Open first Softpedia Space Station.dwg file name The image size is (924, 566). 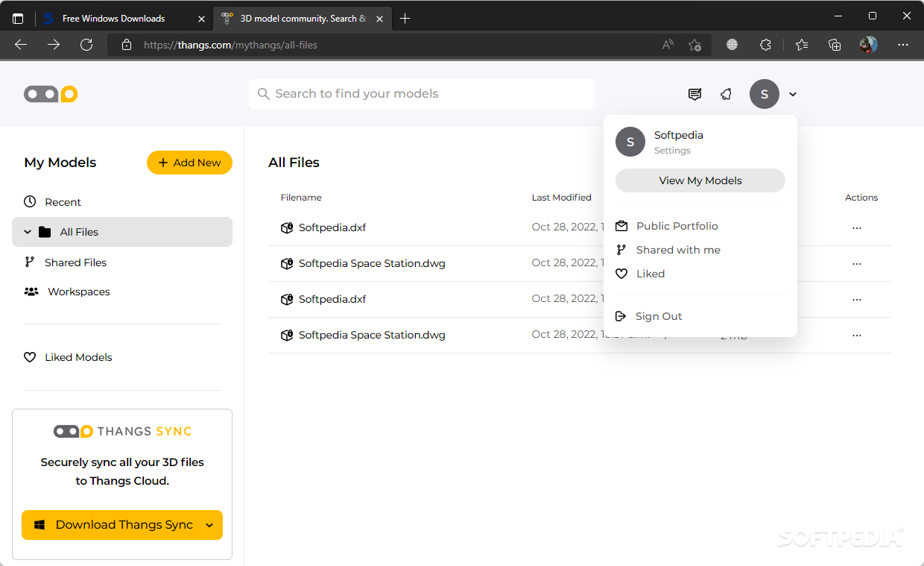click(x=372, y=263)
